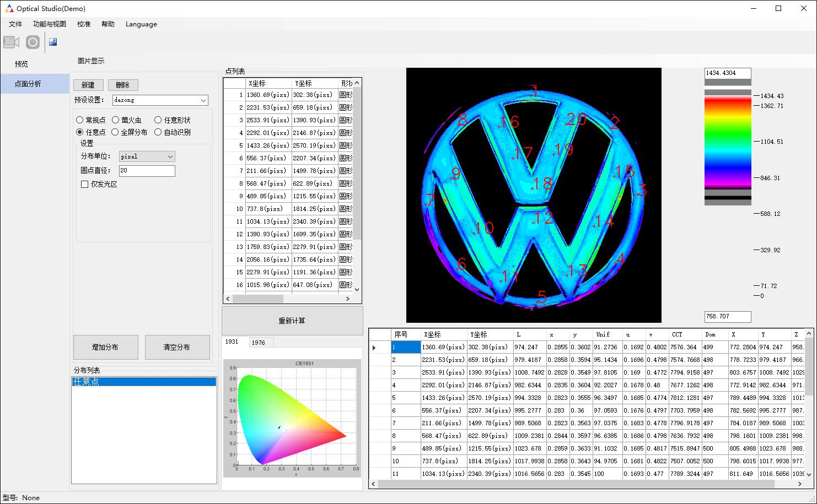Click the video camera toolbar icon

click(x=11, y=42)
